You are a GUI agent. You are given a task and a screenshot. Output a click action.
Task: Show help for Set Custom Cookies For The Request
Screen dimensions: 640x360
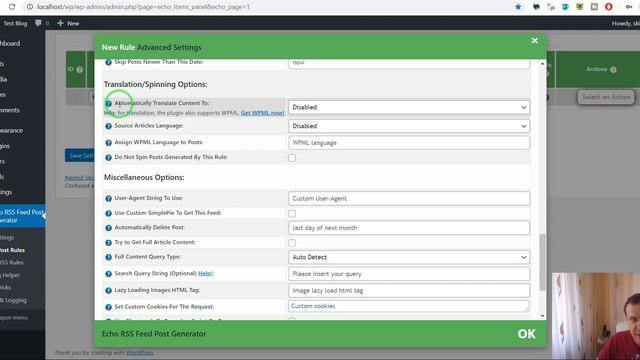109,307
